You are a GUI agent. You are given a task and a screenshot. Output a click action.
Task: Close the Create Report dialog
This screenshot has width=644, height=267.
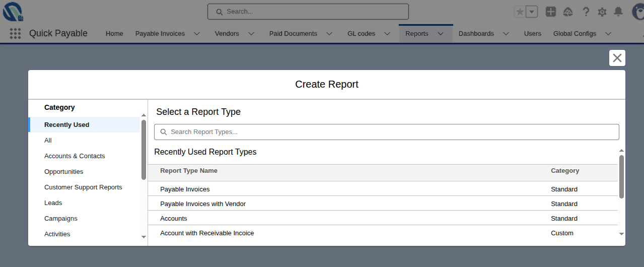[617, 58]
